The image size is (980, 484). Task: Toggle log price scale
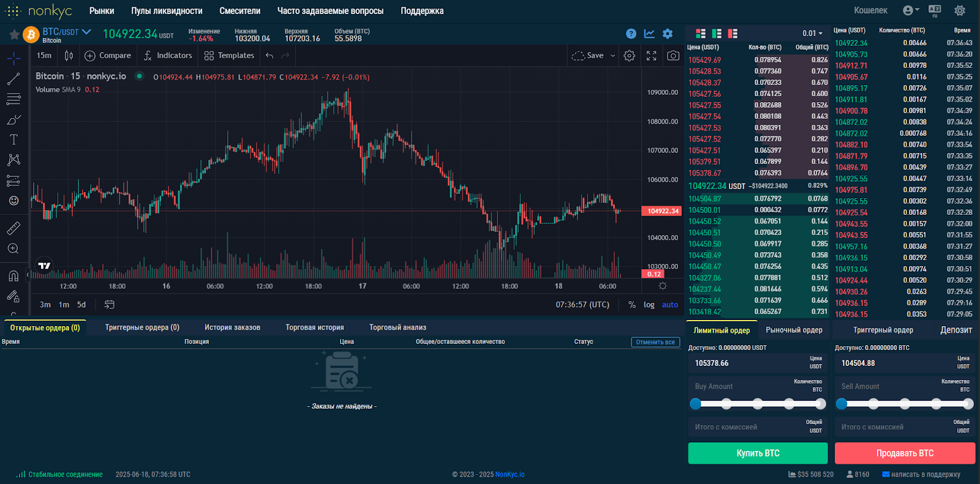pos(649,305)
